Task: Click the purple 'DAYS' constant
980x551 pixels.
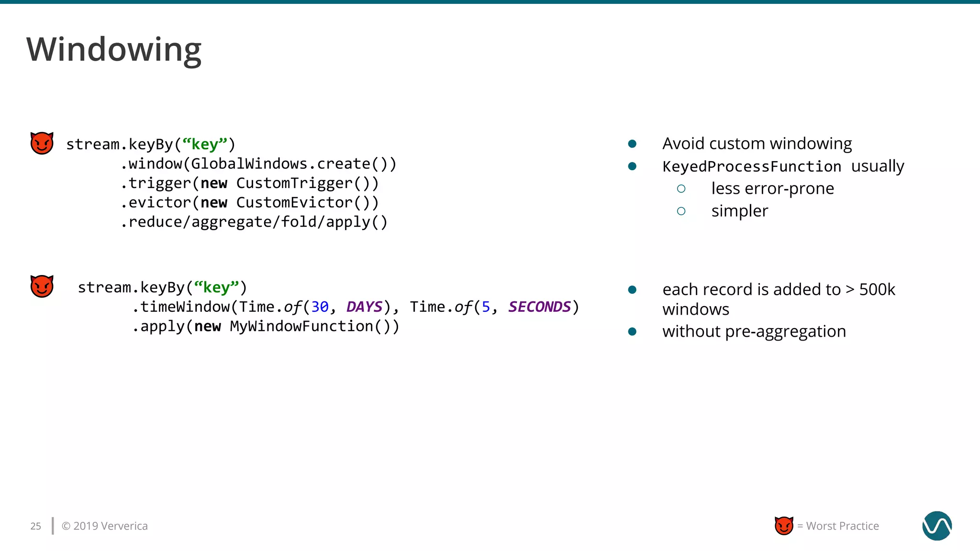Action: (x=364, y=307)
